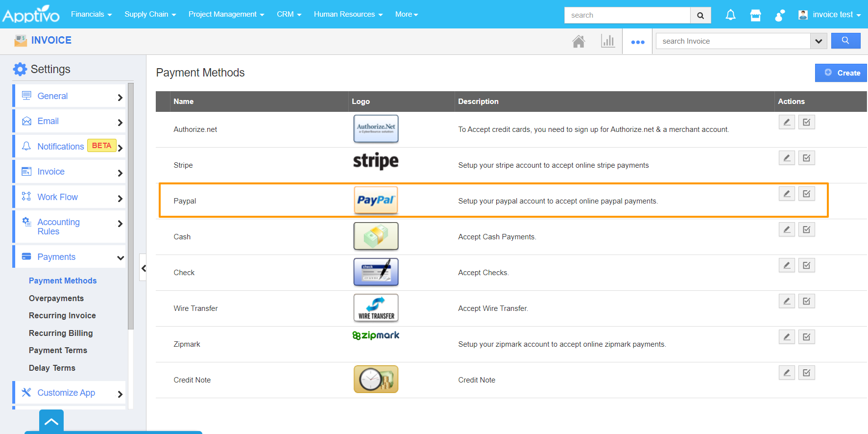
Task: Click the Invoice app envelope icon
Action: 21,40
